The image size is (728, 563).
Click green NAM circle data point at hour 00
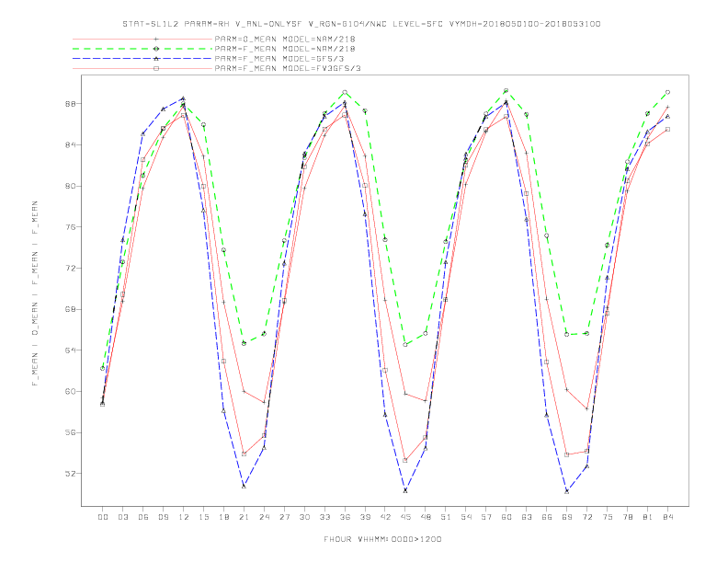103,368
